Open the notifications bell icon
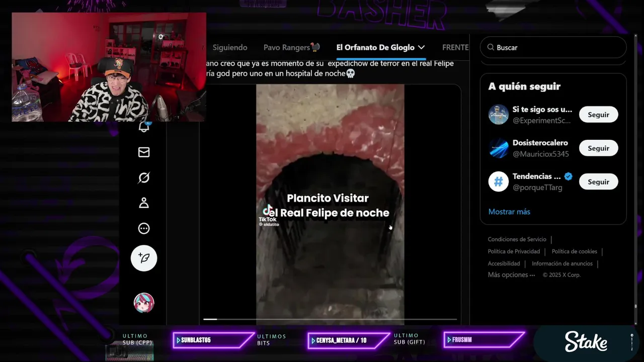This screenshot has height=362, width=644. [144, 127]
